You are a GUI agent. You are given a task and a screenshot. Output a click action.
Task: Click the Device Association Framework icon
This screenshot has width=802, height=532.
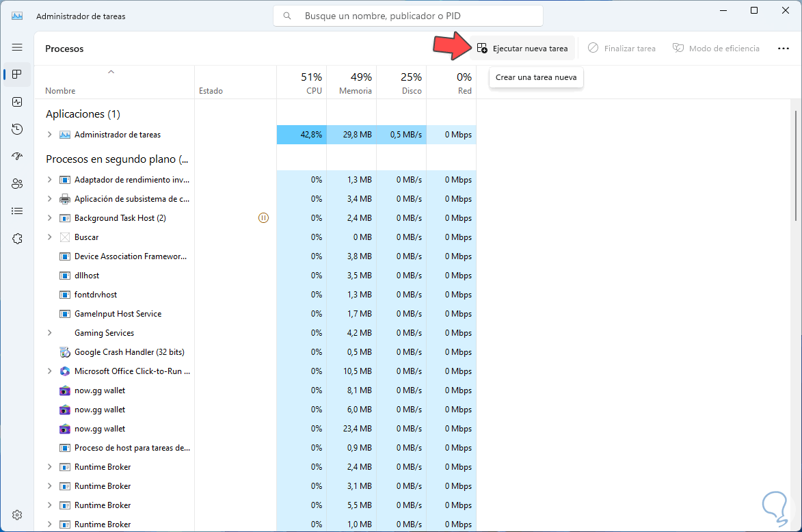(65, 256)
